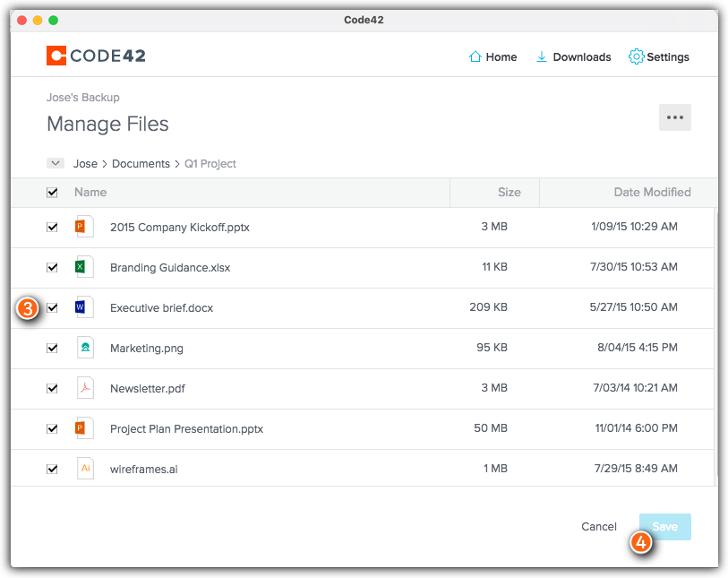Screen dimensions: 728x578
Task: Select the Word icon for Executive brief.docx
Action: coord(84,307)
